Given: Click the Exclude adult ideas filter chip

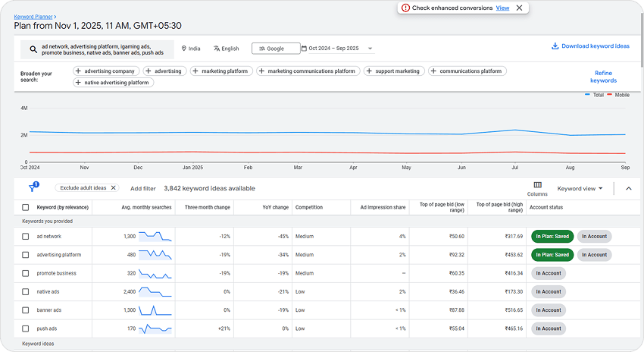Looking at the screenshot, I should (x=87, y=188).
